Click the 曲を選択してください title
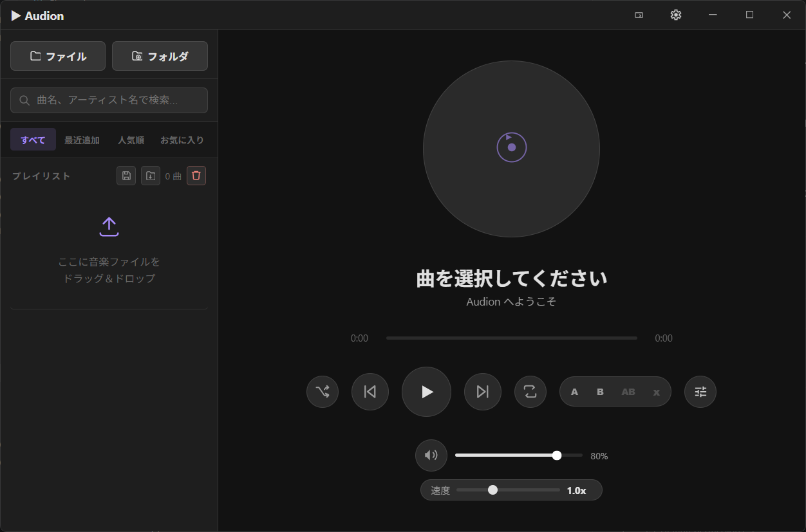 click(511, 279)
